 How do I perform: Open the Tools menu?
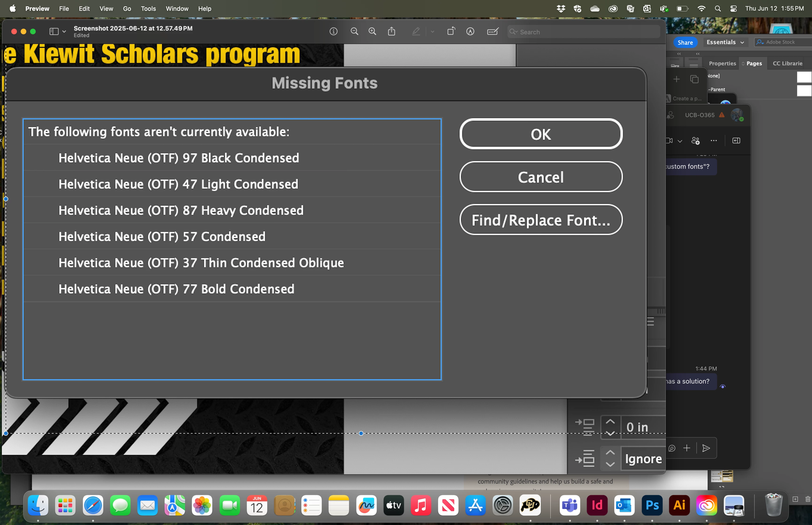[x=148, y=8]
